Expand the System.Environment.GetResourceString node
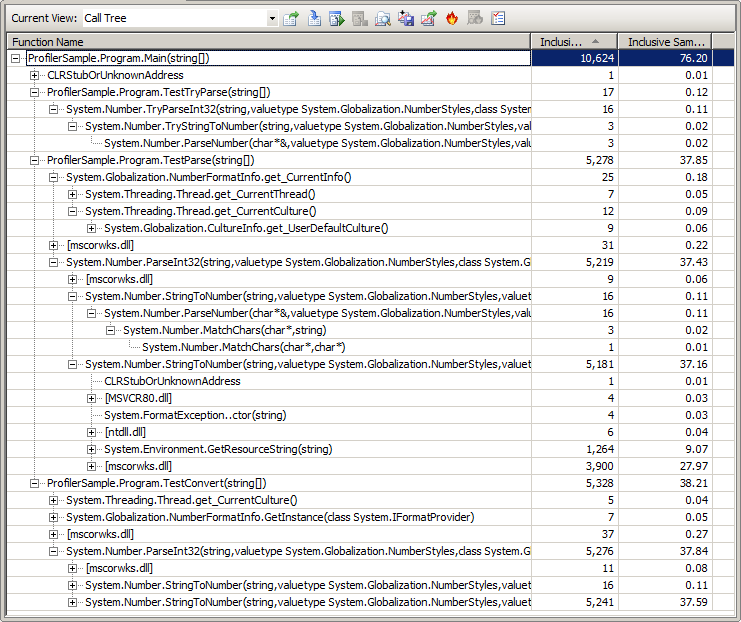The width and height of the screenshot is (741, 622). pos(91,449)
